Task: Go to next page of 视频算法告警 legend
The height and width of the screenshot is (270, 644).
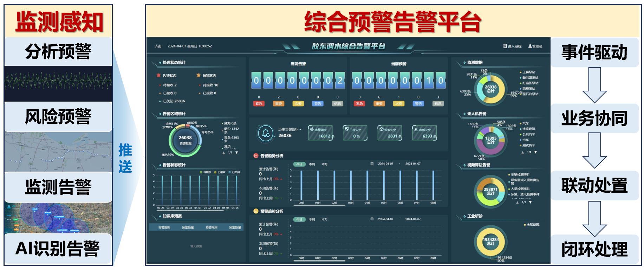Action: (531, 202)
